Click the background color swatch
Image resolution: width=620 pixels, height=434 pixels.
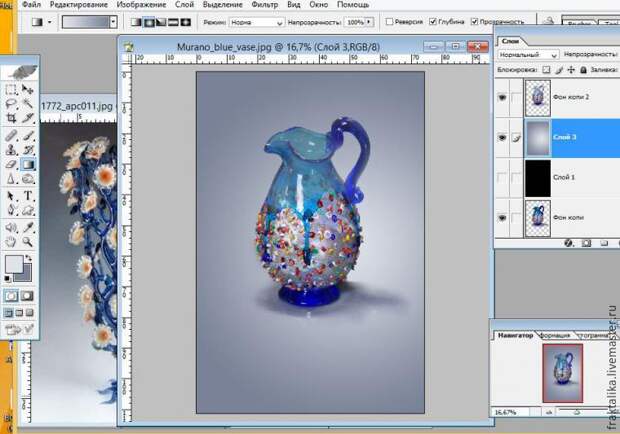coord(26,275)
